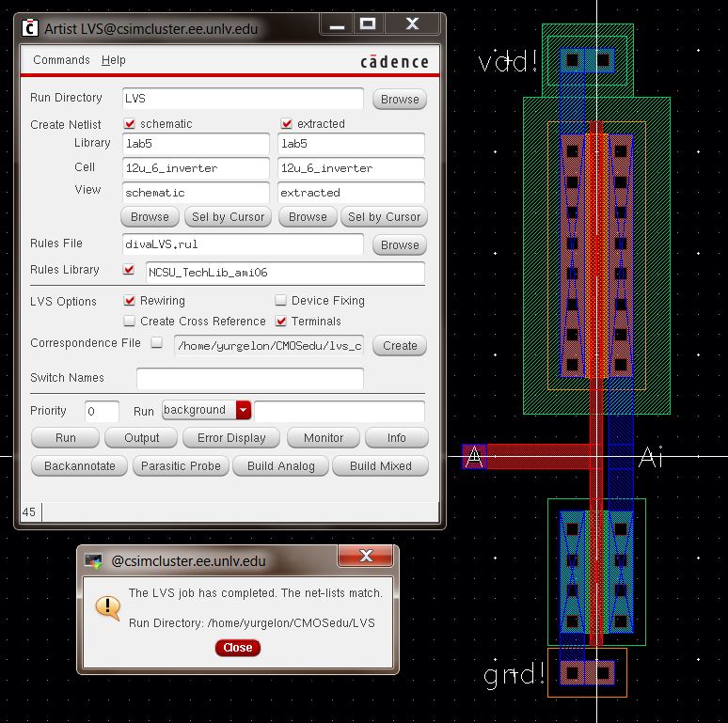
Task: Click the extracted Library field lab5
Action: pos(351,144)
